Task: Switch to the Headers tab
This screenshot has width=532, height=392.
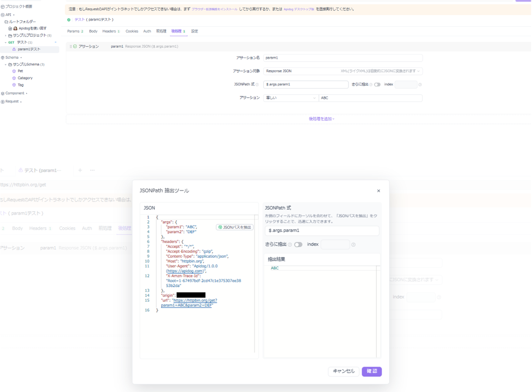Action: point(109,31)
